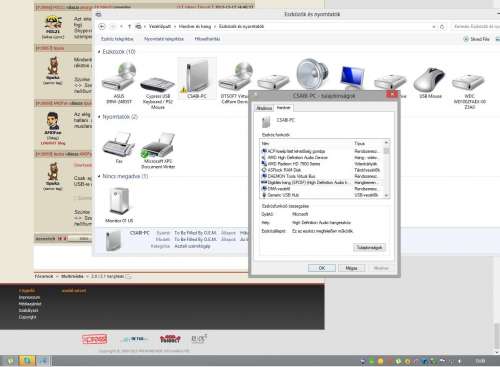This screenshot has width=500, height=367.
Task: Open the address bar history dropdown
Action: pyautogui.click(x=434, y=27)
